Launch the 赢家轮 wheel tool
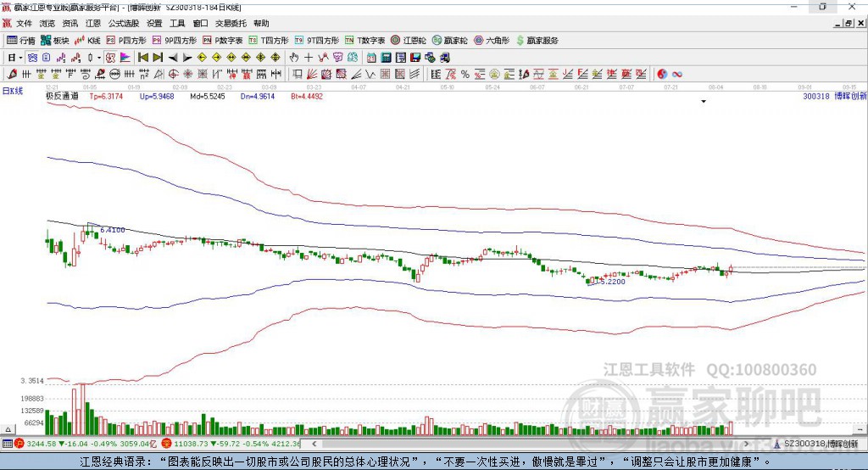Image resolution: width=868 pixels, height=470 pixels. click(450, 41)
